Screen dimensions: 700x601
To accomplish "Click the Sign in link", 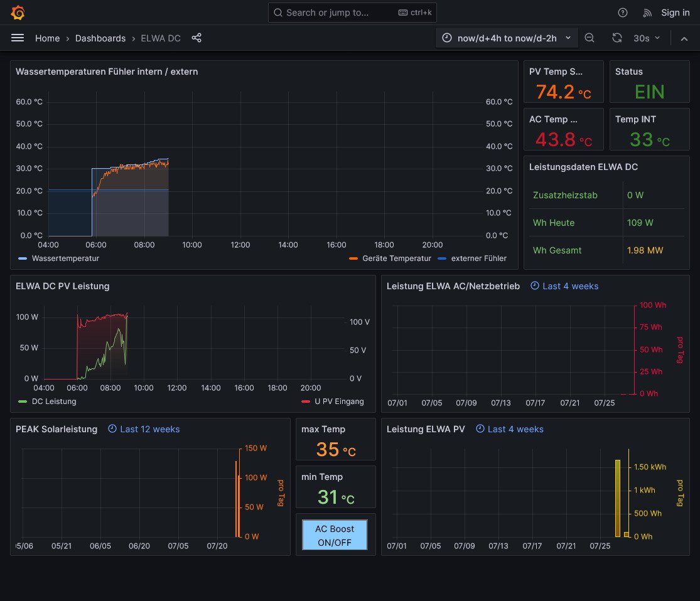I will (675, 13).
